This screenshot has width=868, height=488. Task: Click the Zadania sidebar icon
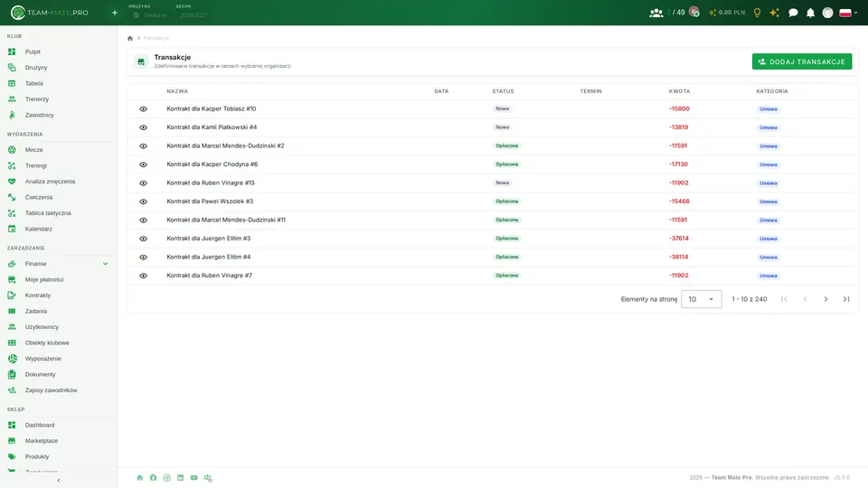[x=12, y=311]
